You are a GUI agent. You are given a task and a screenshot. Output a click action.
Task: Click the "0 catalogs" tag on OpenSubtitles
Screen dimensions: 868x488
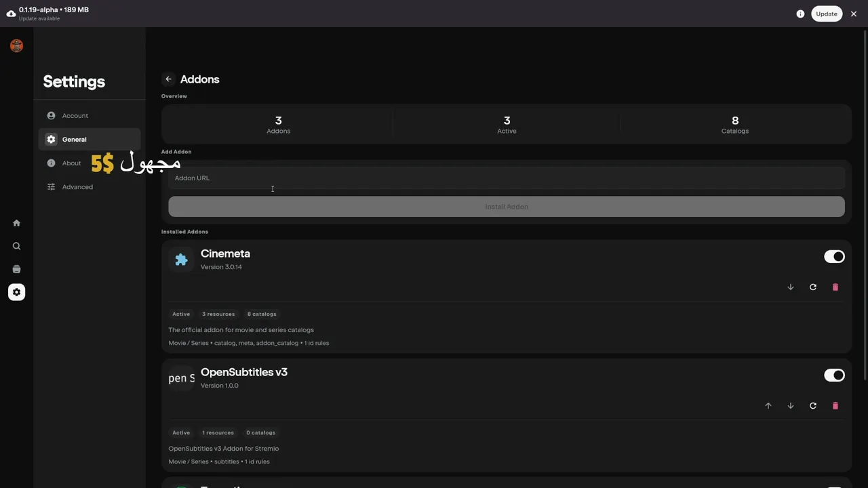pyautogui.click(x=261, y=433)
